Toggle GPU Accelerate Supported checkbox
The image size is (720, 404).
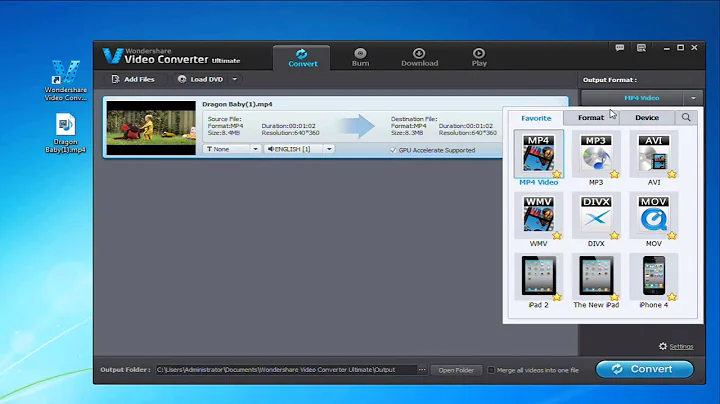point(393,150)
